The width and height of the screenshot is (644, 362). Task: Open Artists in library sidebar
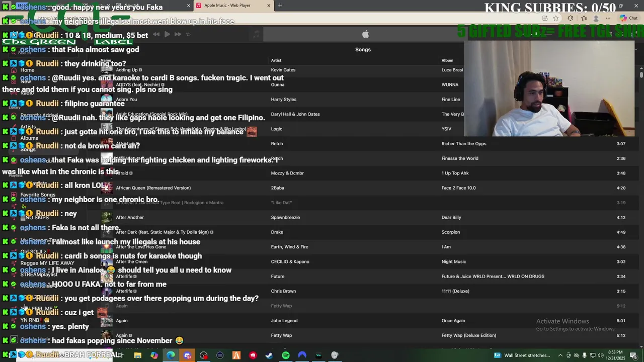pos(28,127)
